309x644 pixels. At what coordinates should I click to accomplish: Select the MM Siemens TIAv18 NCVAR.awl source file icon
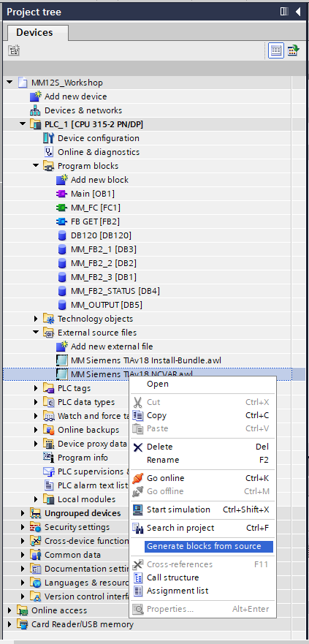click(x=61, y=374)
